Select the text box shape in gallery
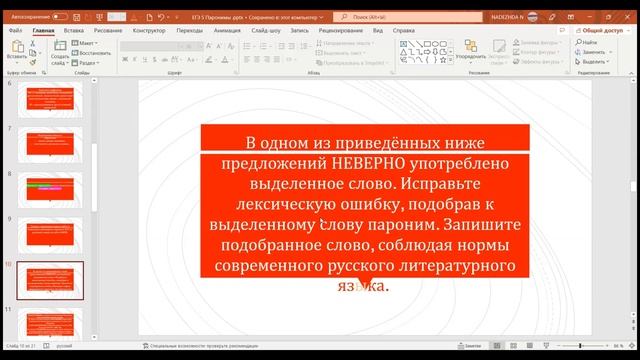640x360 pixels. [x=403, y=44]
